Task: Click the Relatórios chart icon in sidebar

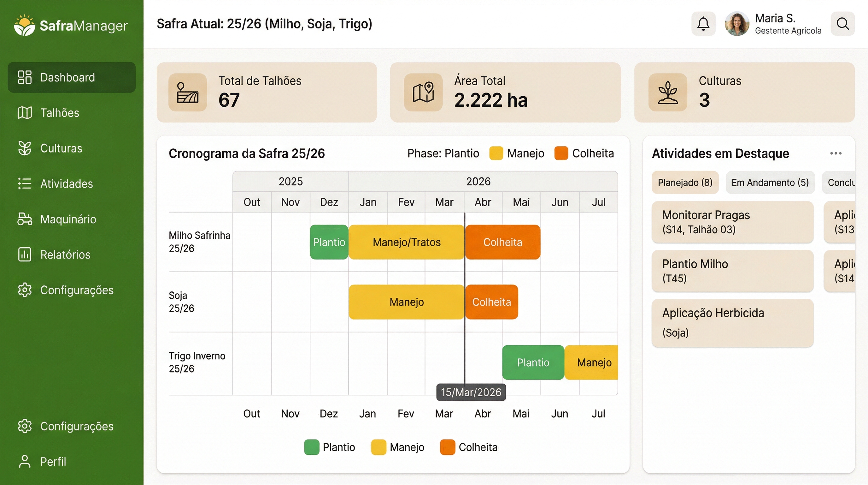Action: pyautogui.click(x=25, y=254)
